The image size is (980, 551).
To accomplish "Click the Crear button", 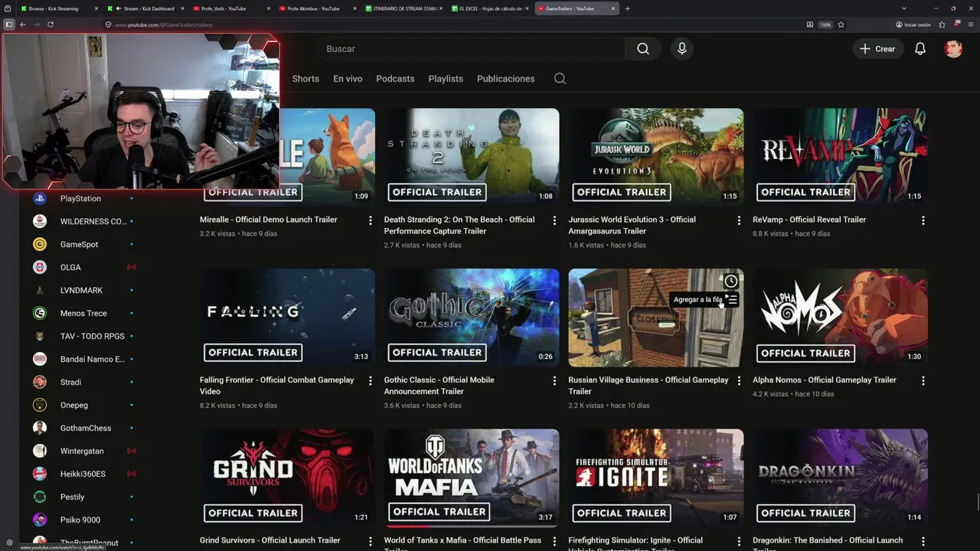I will (x=878, y=49).
